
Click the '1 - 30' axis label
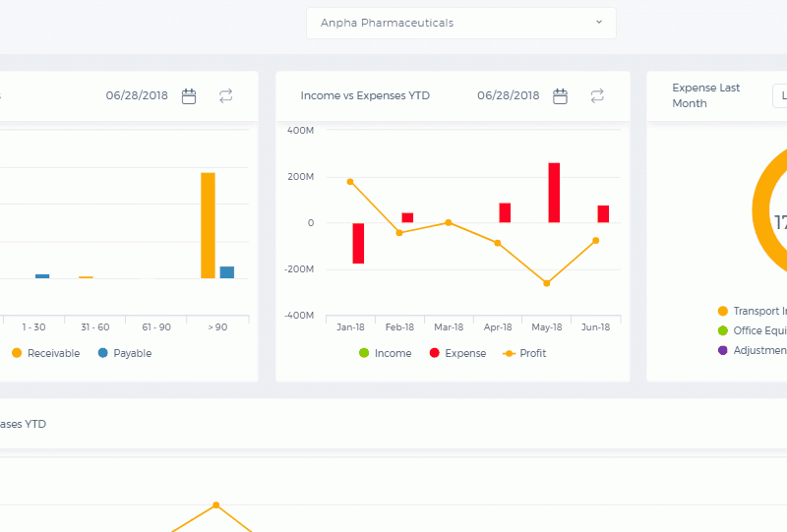(34, 327)
